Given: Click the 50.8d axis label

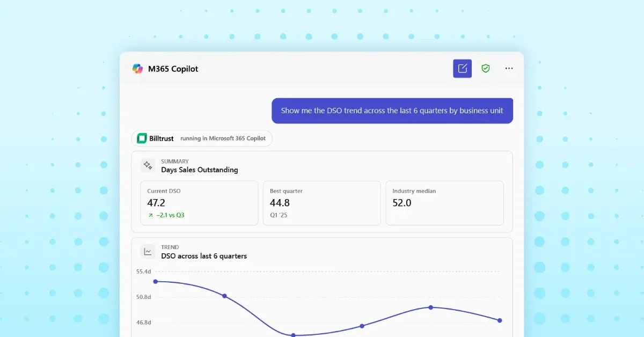Looking at the screenshot, I should [144, 297].
